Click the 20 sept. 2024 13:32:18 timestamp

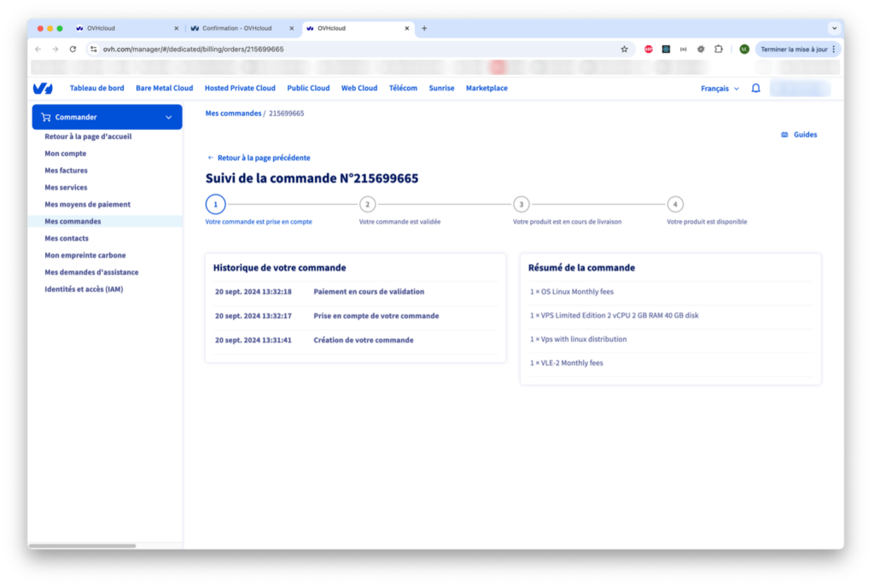253,292
